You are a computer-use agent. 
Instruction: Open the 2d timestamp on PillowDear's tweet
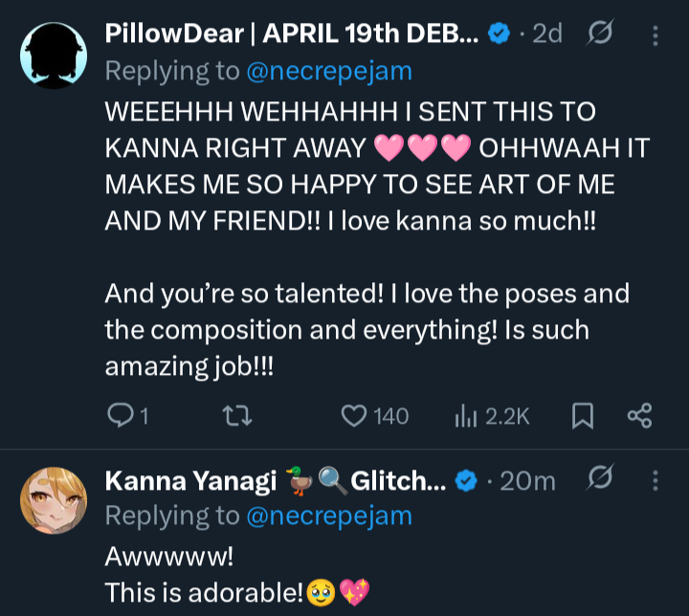pyautogui.click(x=546, y=34)
